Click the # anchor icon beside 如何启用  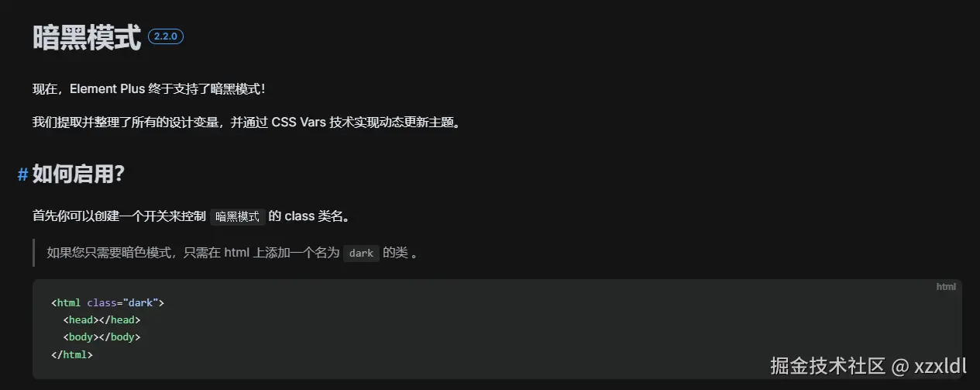[22, 175]
